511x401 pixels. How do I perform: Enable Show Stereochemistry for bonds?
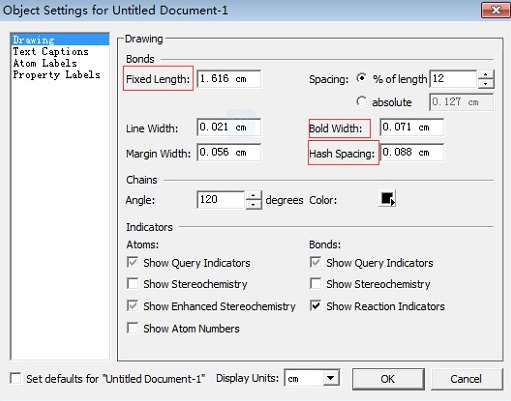pyautogui.click(x=315, y=284)
